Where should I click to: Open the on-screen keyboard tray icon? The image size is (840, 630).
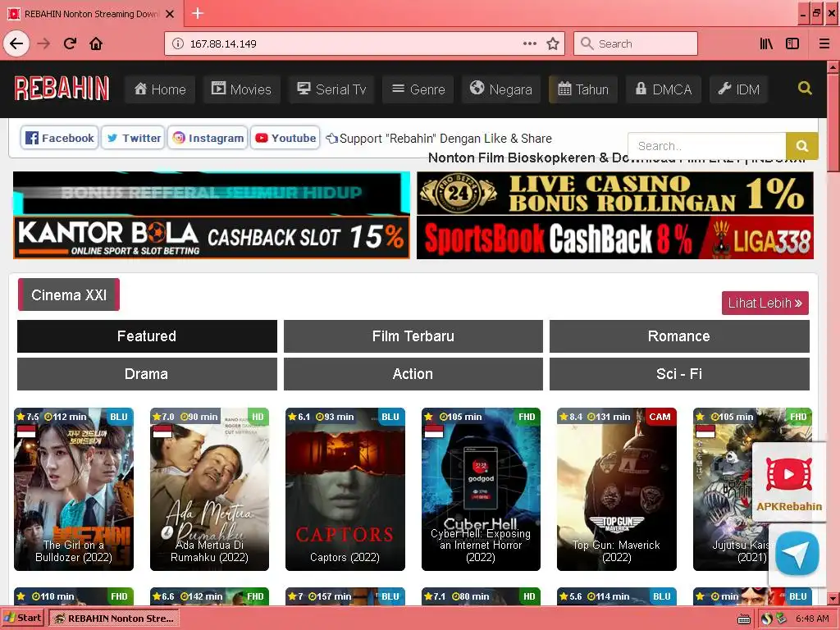pos(744,619)
